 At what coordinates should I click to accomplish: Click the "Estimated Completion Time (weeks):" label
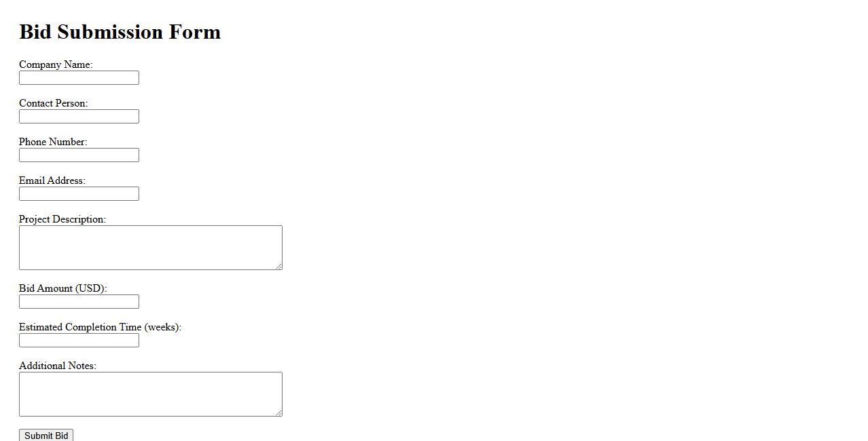(x=100, y=327)
